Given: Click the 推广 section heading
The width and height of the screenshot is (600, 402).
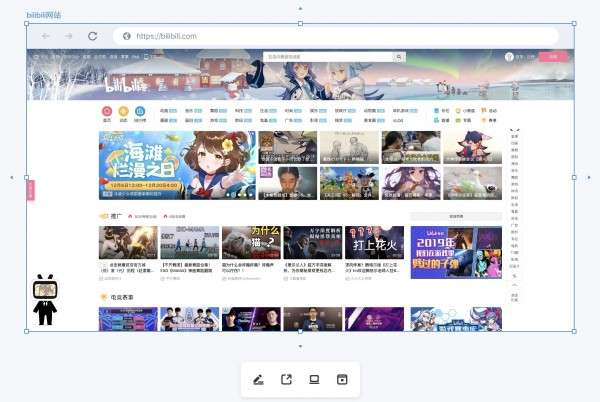Looking at the screenshot, I should 116,216.
